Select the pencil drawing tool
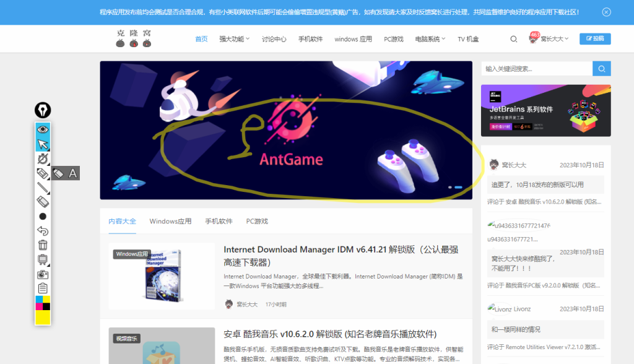Screen dimensions: 634x364 click(x=43, y=173)
